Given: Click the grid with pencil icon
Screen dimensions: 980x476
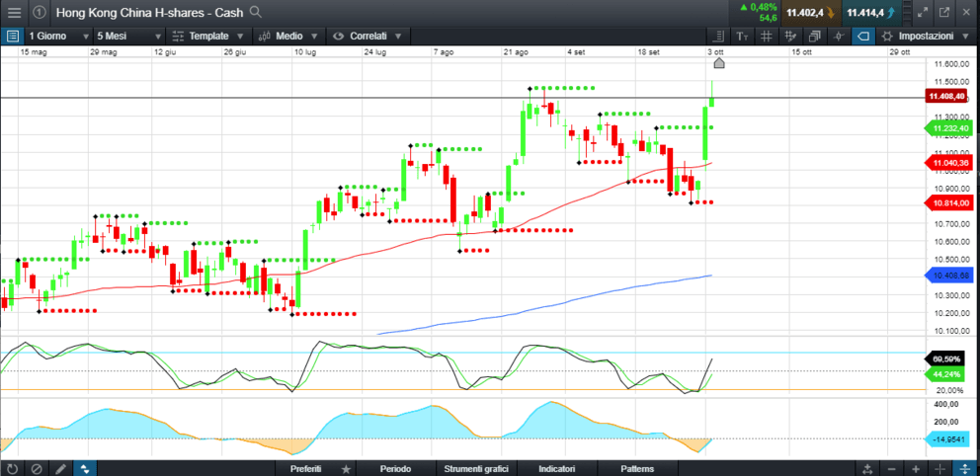Looking at the screenshot, I should click(790, 37).
